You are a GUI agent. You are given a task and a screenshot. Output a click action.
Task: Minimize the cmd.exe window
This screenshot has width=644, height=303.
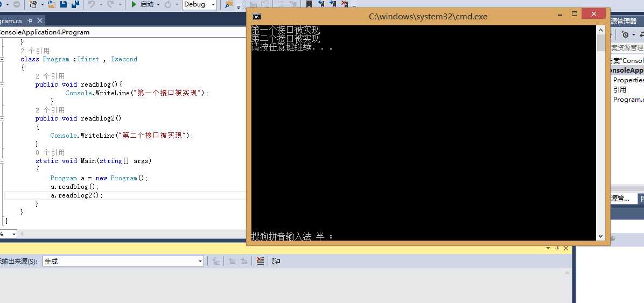tap(560, 15)
